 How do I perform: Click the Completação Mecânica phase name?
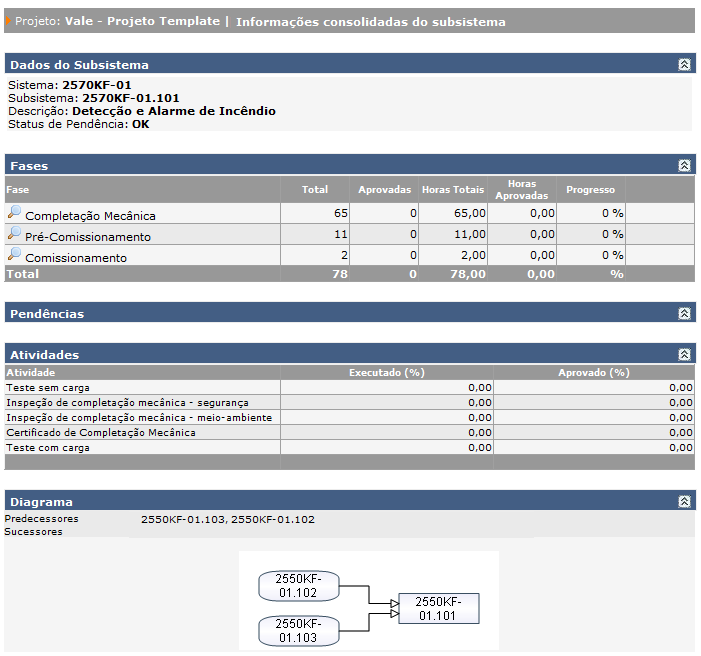90,216
